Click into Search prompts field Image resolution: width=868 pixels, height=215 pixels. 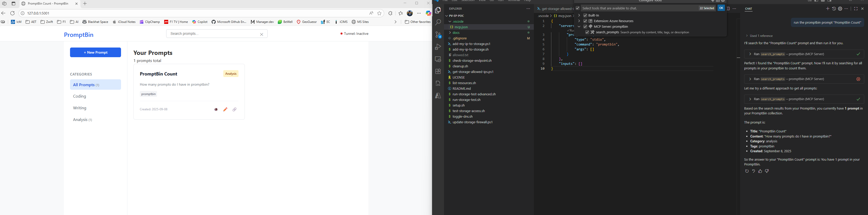(212, 34)
